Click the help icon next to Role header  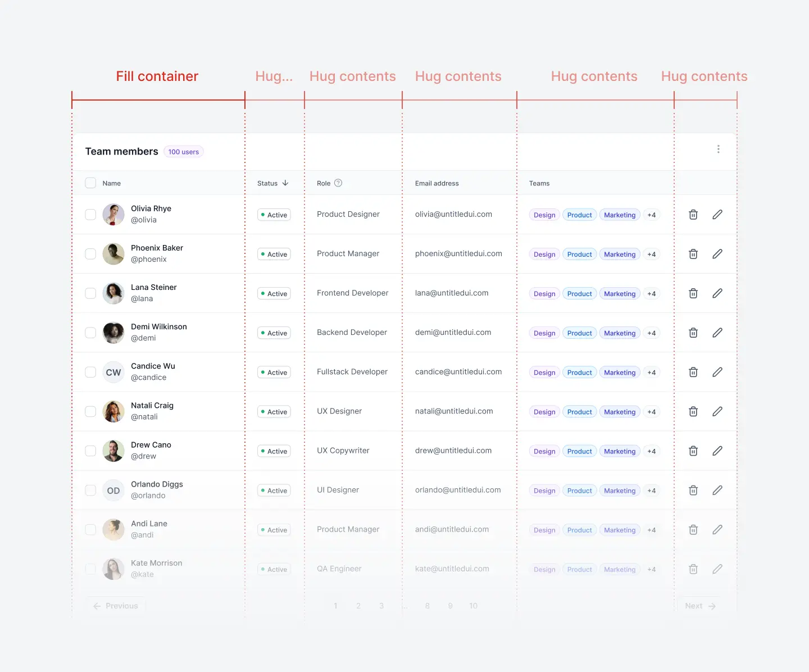338,183
